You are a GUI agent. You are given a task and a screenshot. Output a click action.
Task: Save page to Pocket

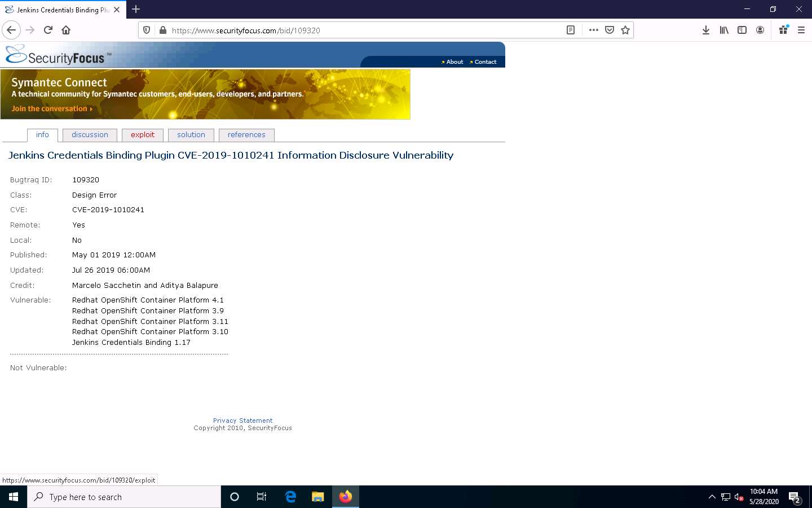610,30
